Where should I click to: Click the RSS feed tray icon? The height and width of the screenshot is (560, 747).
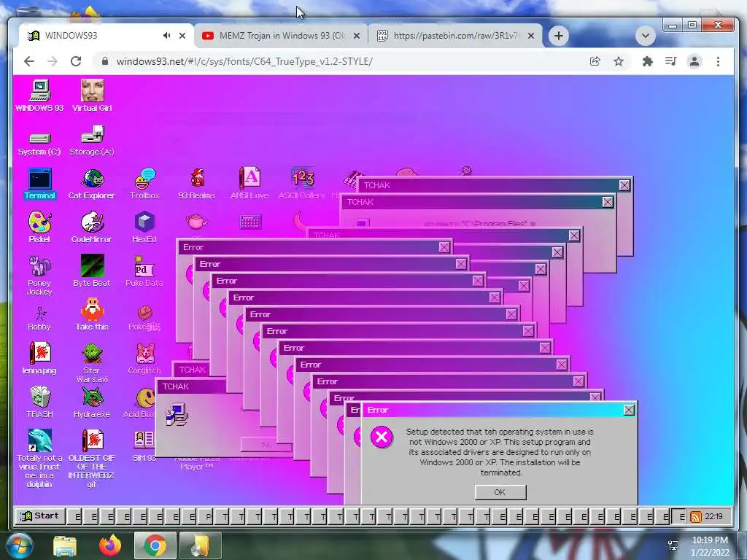coord(695,517)
